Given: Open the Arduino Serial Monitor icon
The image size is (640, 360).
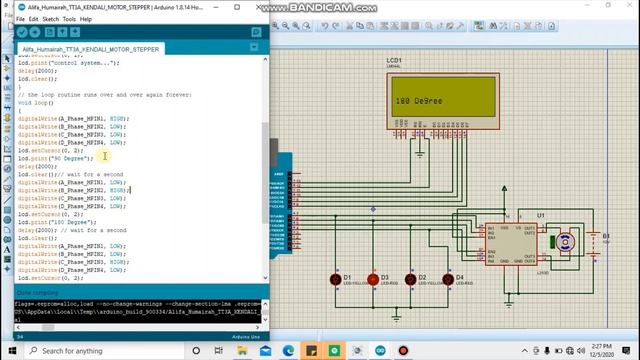Looking at the screenshot, I should 256,32.
